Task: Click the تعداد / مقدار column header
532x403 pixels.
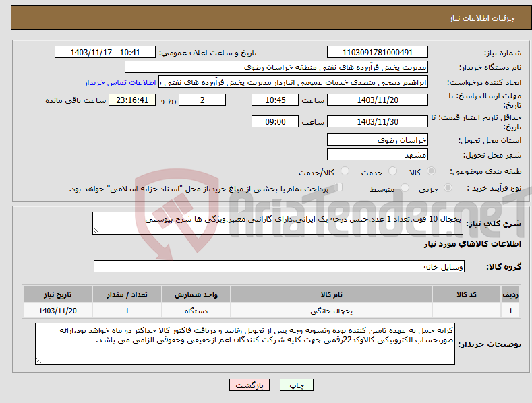Action: (x=127, y=294)
